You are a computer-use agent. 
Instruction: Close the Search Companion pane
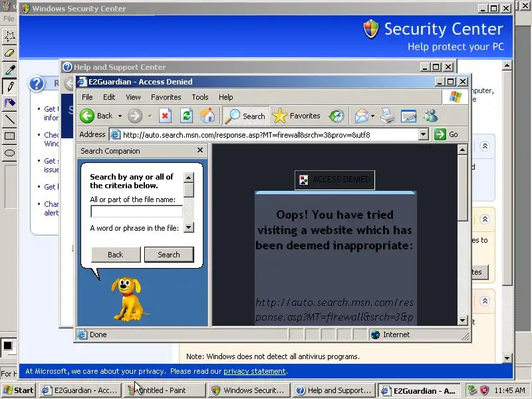[x=200, y=150]
